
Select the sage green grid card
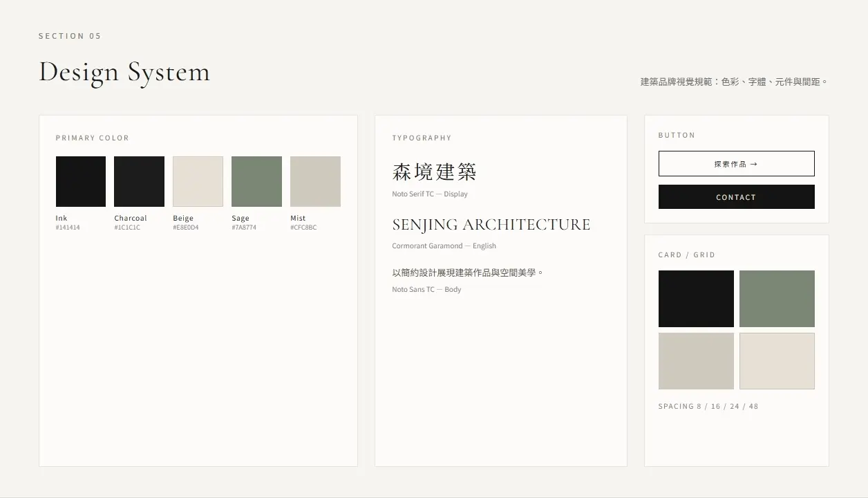click(x=777, y=299)
